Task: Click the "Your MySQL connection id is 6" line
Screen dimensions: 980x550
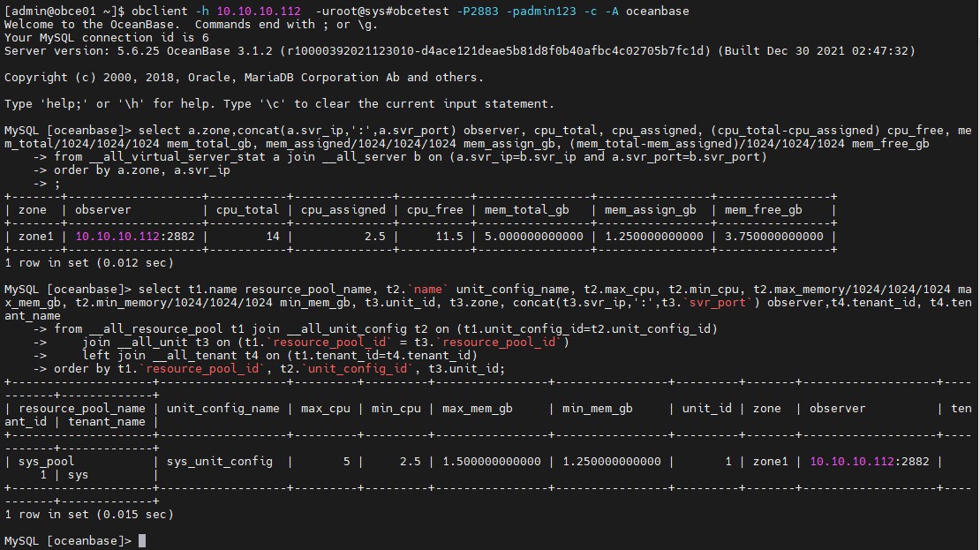Action: 106,38
